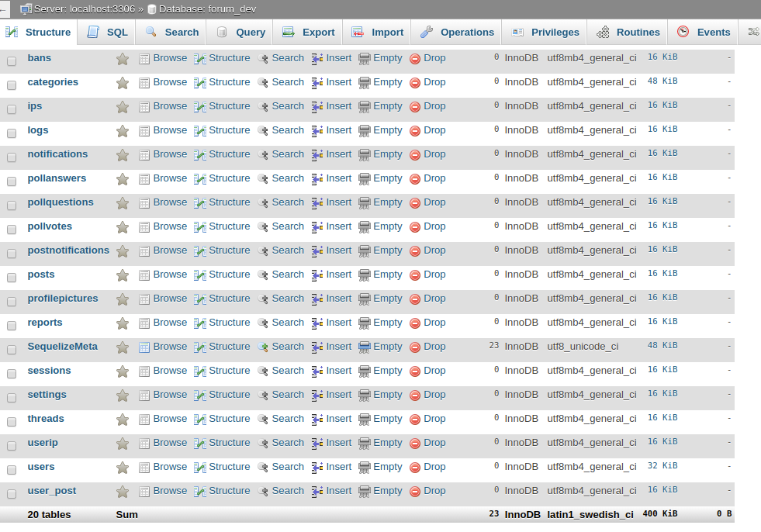
Task: Click the 400 KiB total size
Action: [660, 513]
